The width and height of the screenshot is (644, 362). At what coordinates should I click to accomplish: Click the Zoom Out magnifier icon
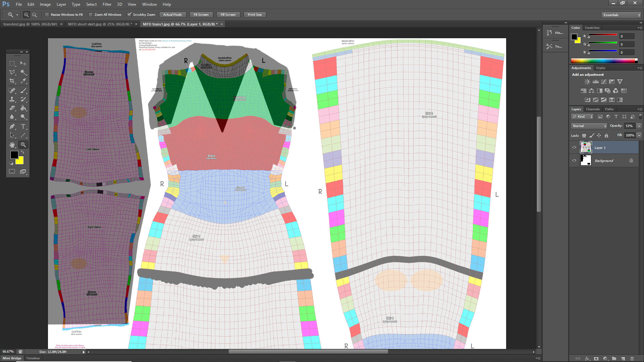[35, 15]
